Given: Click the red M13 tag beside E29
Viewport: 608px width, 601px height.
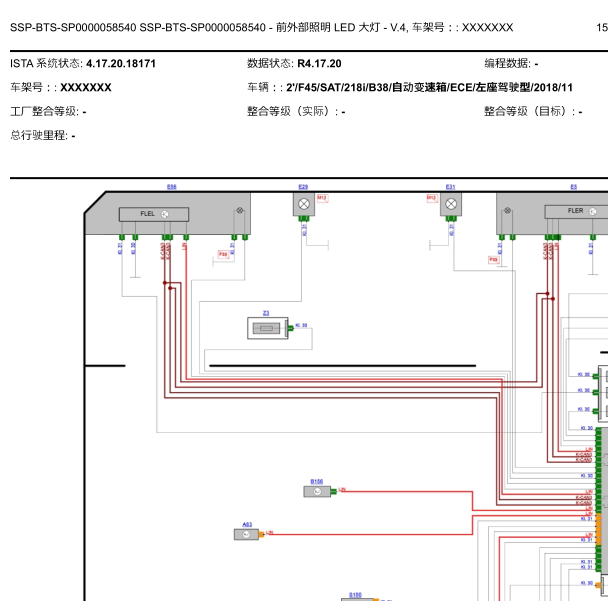Looking at the screenshot, I should pyautogui.click(x=322, y=199).
